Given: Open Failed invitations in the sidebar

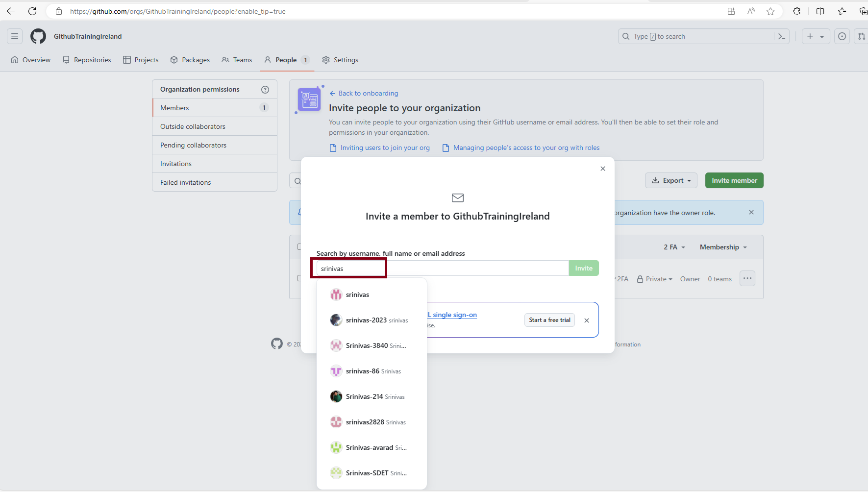Looking at the screenshot, I should point(215,182).
